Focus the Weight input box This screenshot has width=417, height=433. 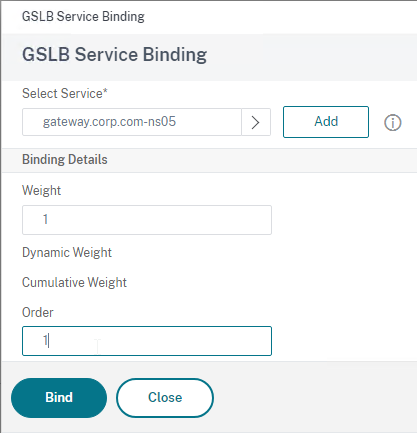pyautogui.click(x=147, y=220)
